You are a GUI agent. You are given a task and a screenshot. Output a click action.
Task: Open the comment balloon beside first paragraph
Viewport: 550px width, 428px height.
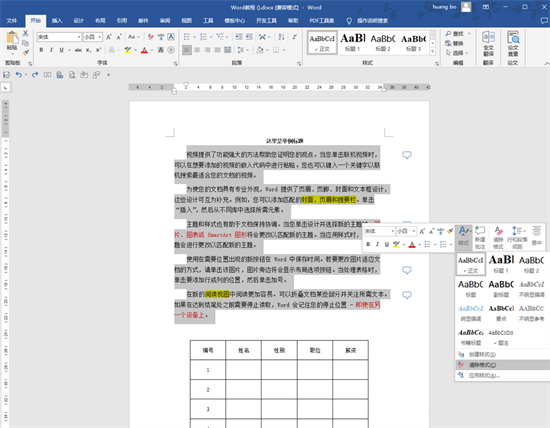tap(407, 155)
